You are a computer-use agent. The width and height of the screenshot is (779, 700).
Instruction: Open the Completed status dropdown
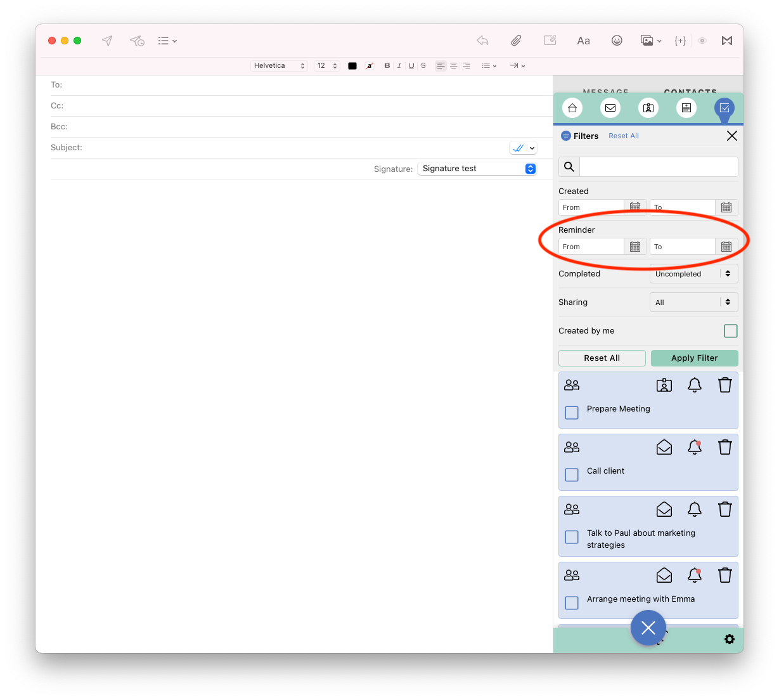coord(694,274)
